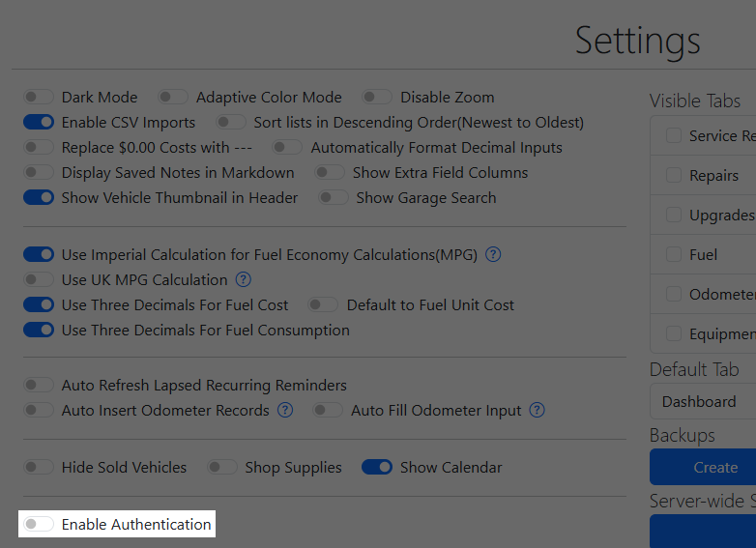Click help icon next to UK MPG Calculation
The image size is (756, 548).
[x=244, y=280]
